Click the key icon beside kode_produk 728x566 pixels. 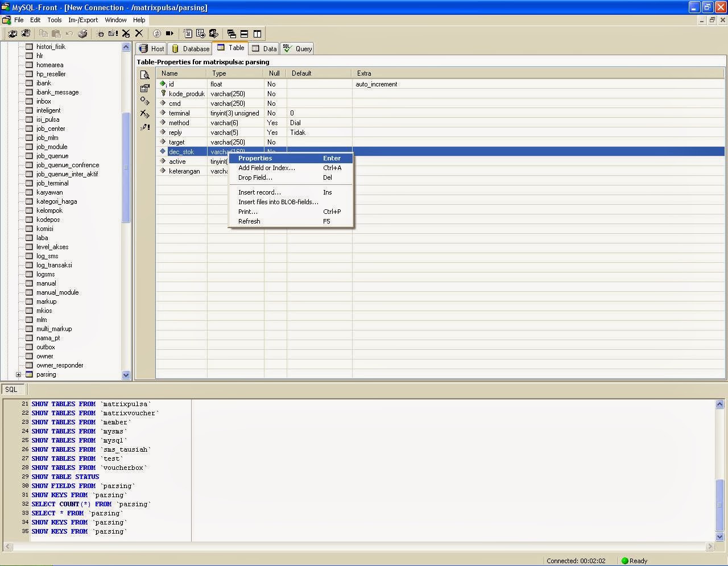pos(163,93)
